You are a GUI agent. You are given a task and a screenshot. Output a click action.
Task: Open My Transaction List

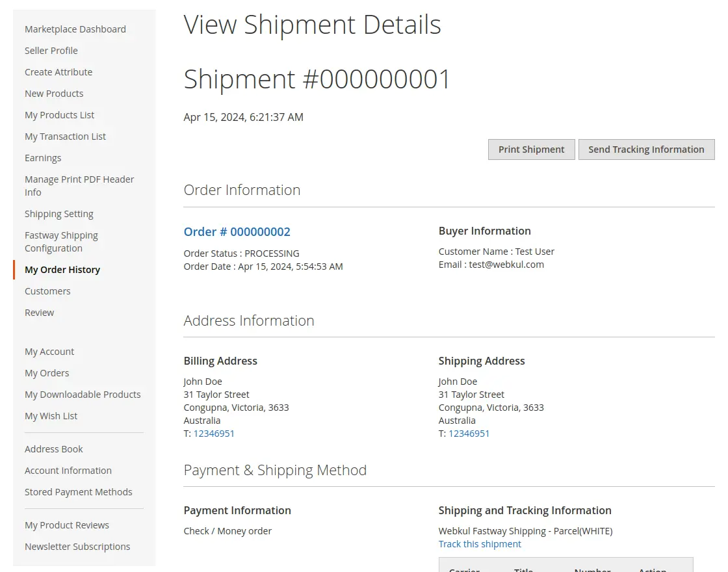pos(65,136)
